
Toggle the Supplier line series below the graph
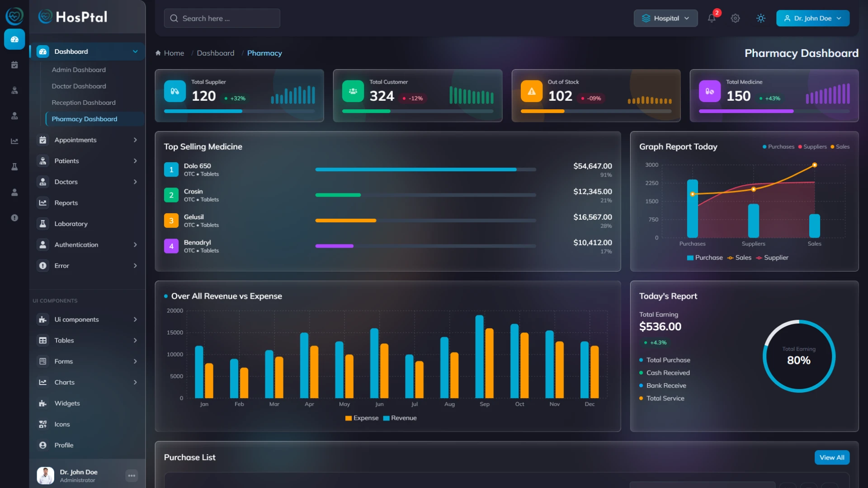(772, 258)
